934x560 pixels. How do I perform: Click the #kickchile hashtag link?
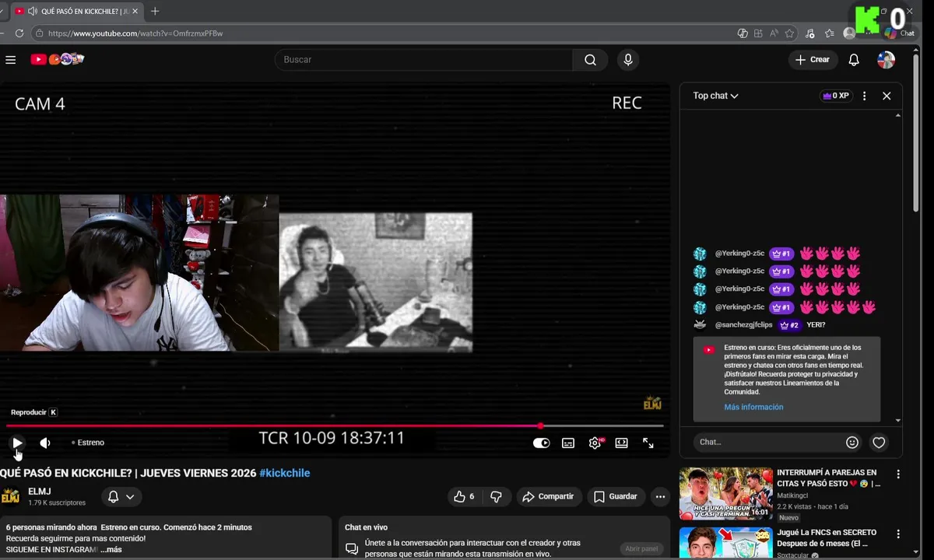[284, 473]
